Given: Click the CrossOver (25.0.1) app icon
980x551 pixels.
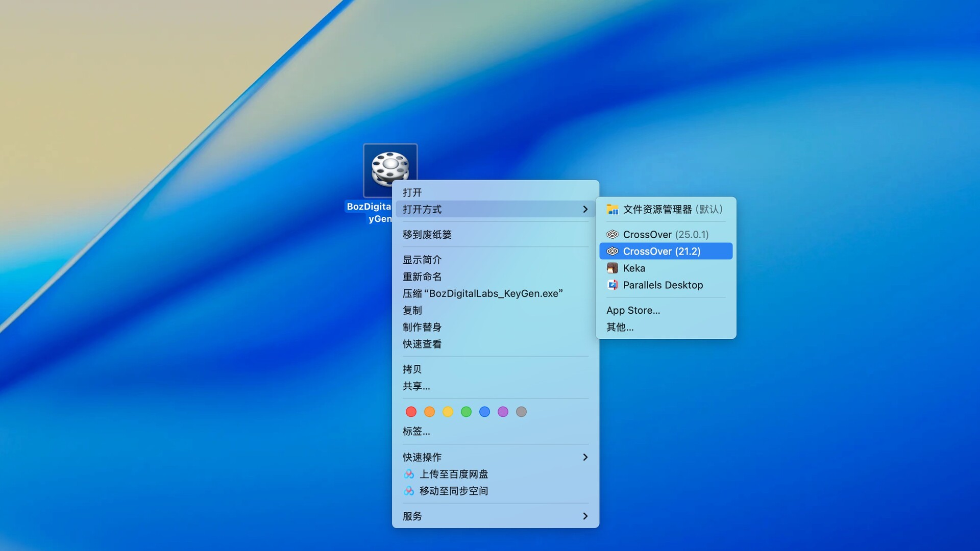Looking at the screenshot, I should (x=612, y=234).
